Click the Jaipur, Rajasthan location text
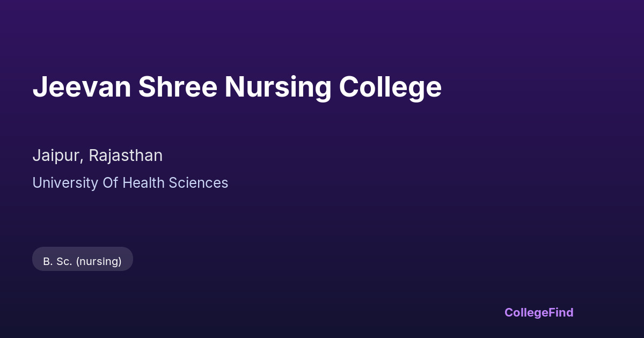The width and height of the screenshot is (644, 338). pyautogui.click(x=97, y=156)
